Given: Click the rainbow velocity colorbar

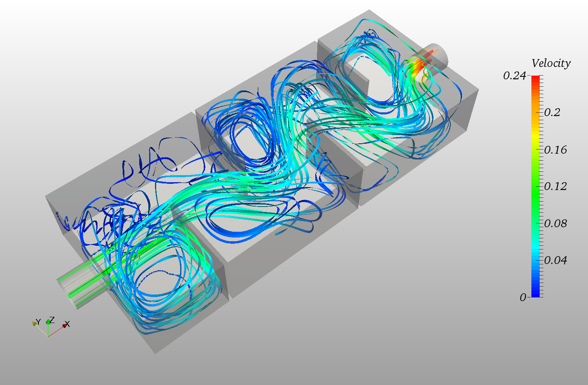Looking at the screenshot, I should point(536,186).
